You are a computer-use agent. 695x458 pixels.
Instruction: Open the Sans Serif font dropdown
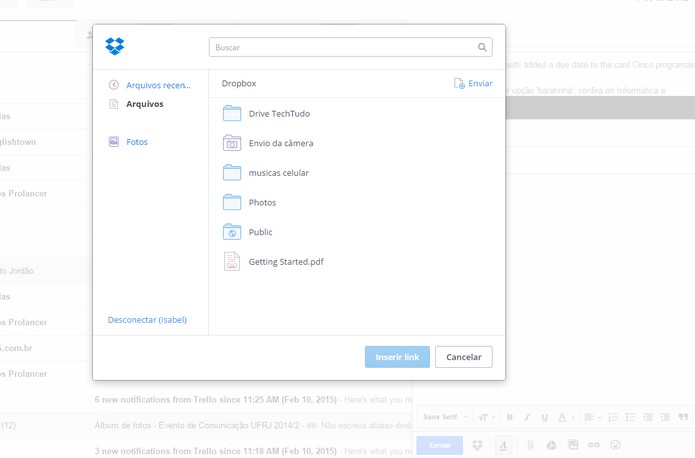pos(445,417)
